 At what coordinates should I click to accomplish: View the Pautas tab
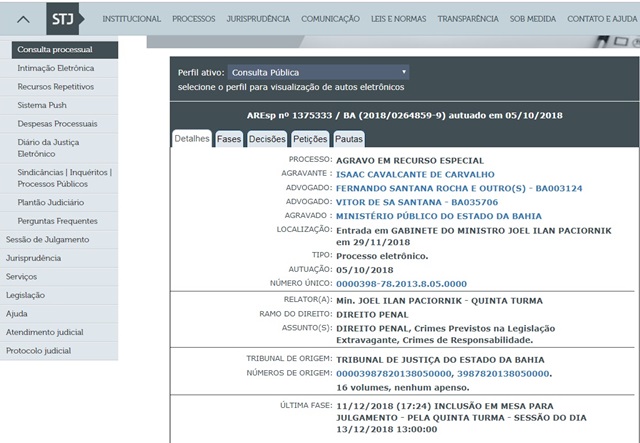[x=349, y=139]
